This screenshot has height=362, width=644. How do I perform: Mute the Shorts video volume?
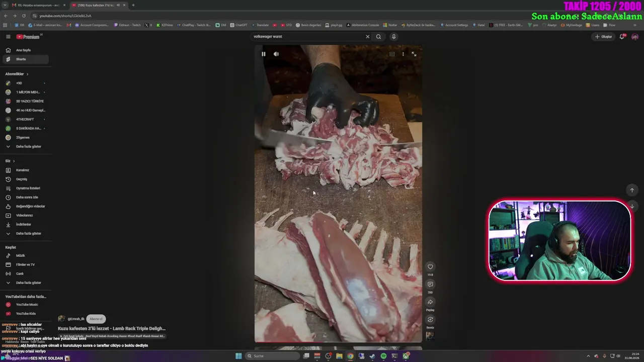click(x=276, y=54)
